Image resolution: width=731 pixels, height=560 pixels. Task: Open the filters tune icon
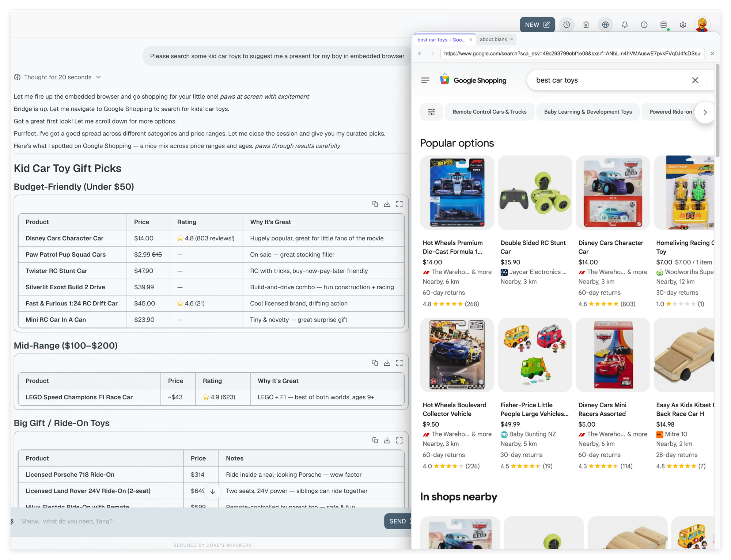point(432,112)
